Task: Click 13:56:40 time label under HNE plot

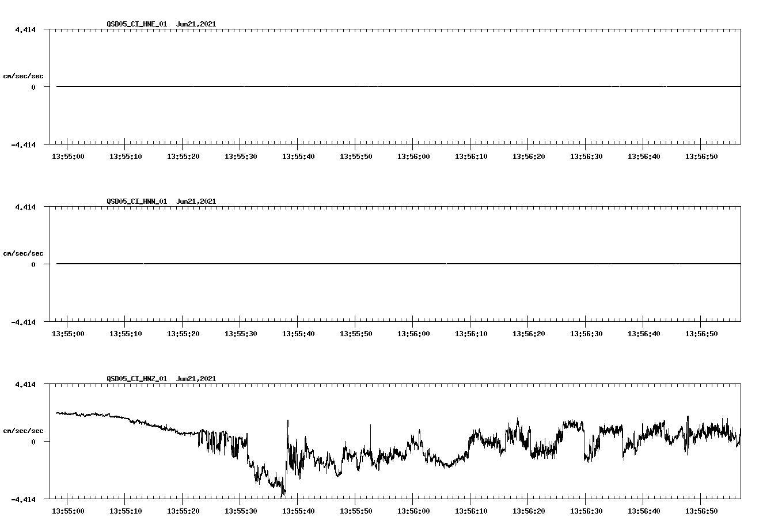Action: point(644,157)
